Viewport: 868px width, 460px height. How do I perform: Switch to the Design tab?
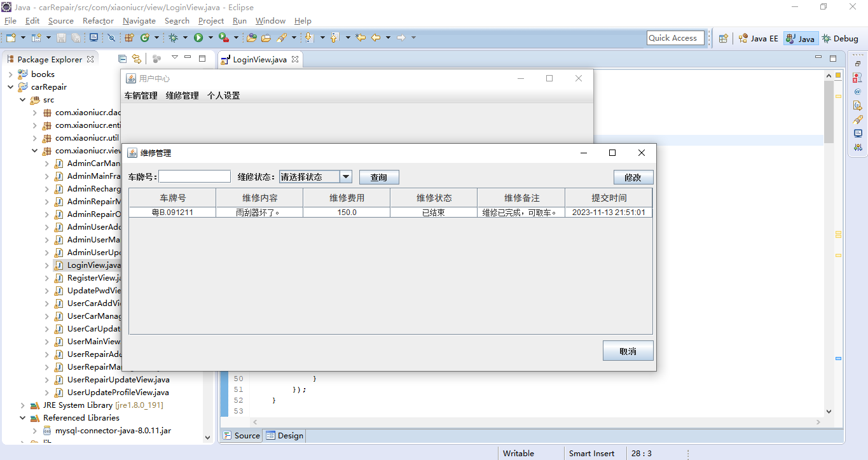[284, 436]
